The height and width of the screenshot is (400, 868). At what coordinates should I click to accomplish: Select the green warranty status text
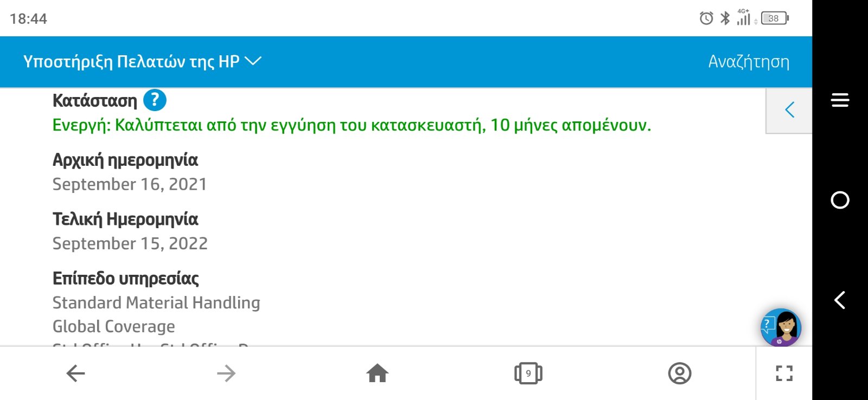[x=352, y=125]
